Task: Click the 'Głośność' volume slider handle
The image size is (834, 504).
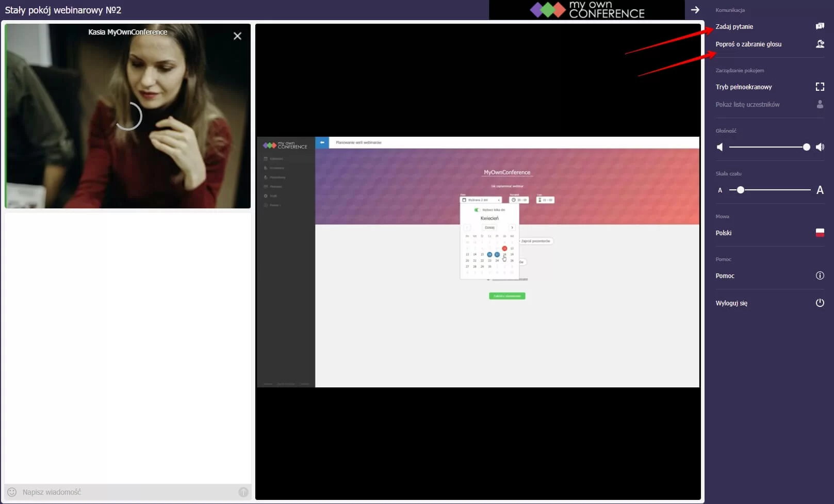Action: coord(806,147)
